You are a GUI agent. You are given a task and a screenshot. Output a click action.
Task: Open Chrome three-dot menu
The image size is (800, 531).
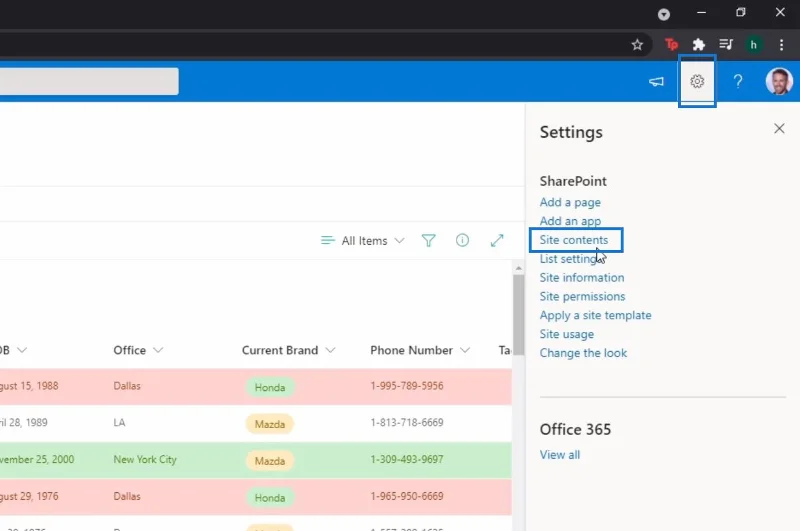click(781, 45)
